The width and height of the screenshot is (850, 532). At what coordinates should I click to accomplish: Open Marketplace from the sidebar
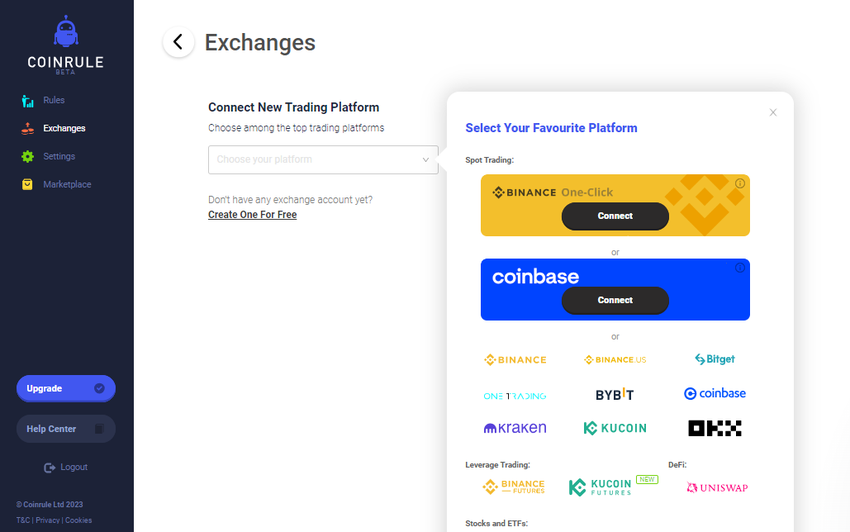66,185
